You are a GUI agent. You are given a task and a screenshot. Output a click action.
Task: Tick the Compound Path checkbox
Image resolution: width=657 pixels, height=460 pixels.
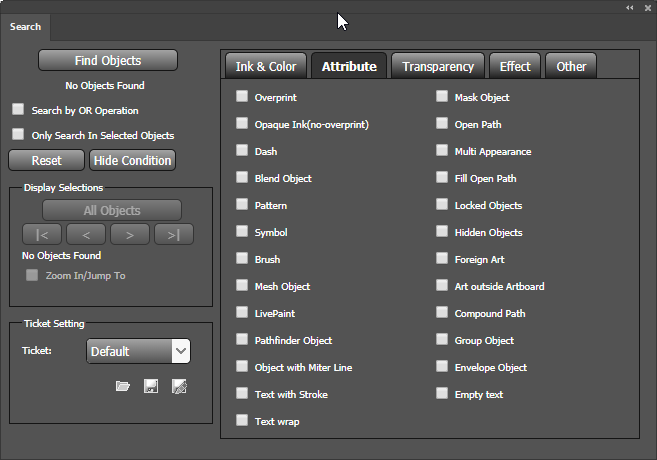click(x=442, y=313)
